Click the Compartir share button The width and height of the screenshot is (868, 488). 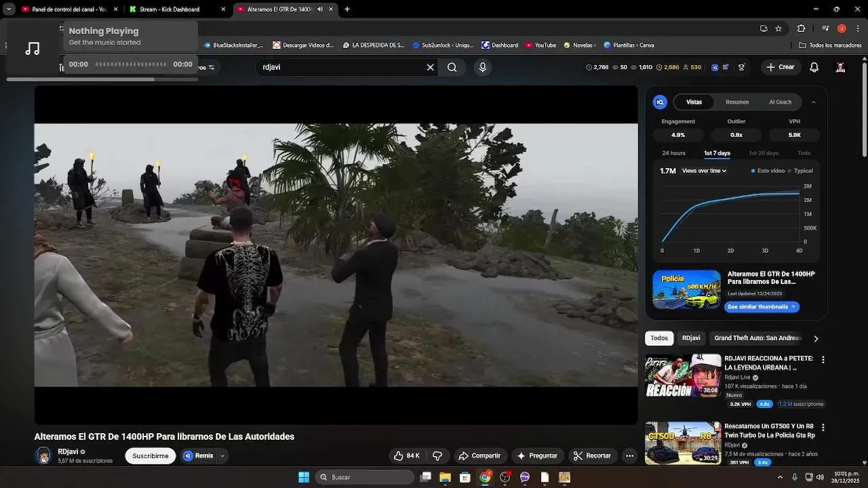479,455
